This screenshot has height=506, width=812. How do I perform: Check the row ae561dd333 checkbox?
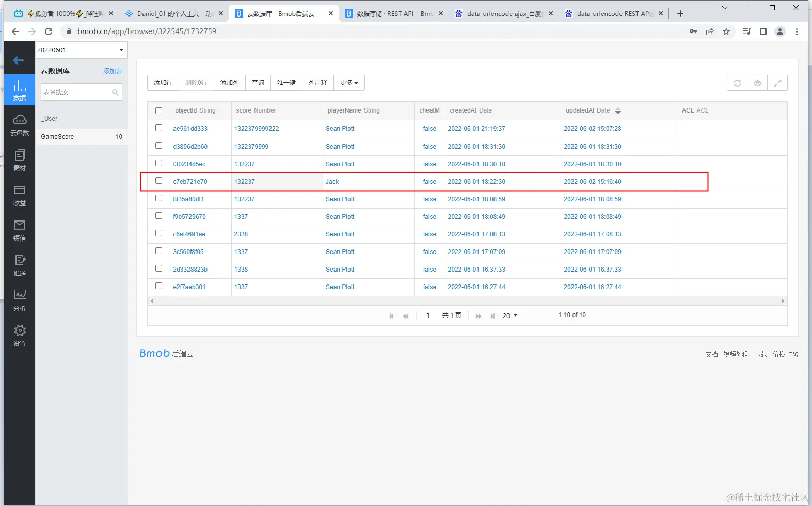158,128
